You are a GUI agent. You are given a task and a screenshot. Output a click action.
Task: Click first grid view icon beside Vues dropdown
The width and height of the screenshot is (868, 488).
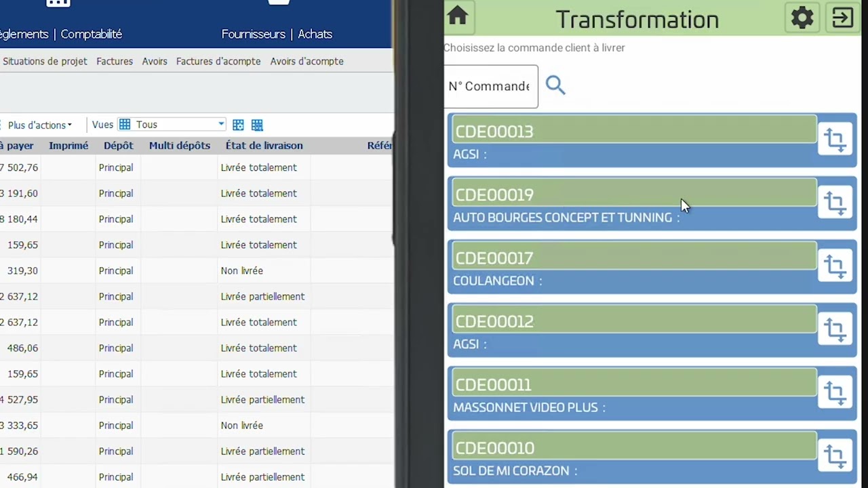pos(238,125)
